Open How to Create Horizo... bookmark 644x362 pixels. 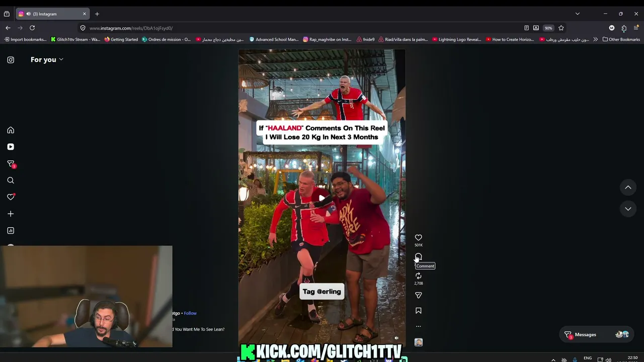pos(510,39)
